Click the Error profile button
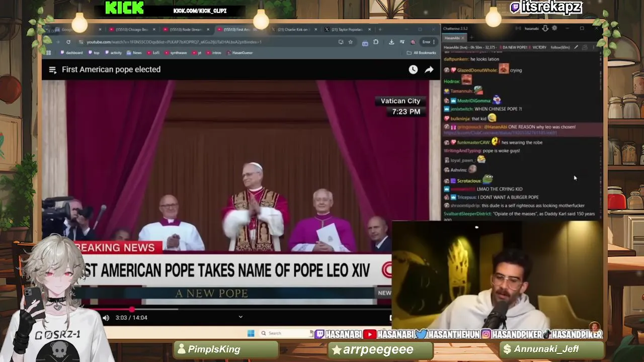The image size is (644, 362). point(428,42)
